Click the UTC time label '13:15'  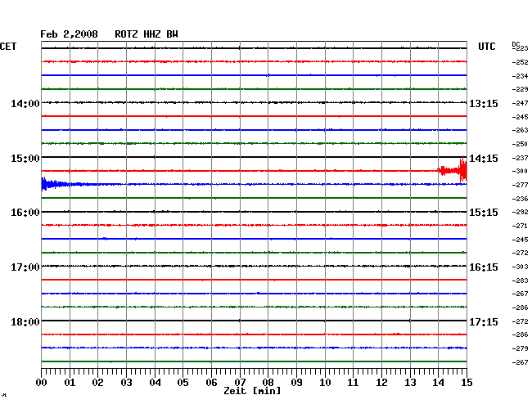[484, 103]
